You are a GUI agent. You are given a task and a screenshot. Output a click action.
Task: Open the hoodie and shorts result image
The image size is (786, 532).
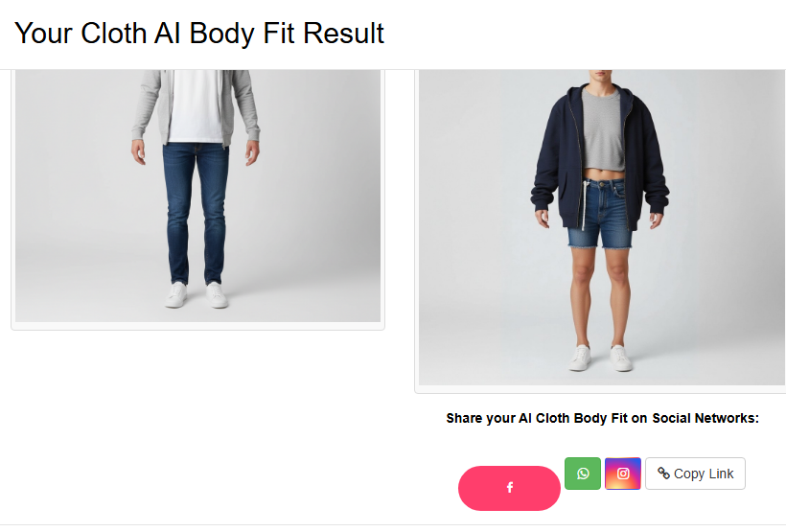602,227
